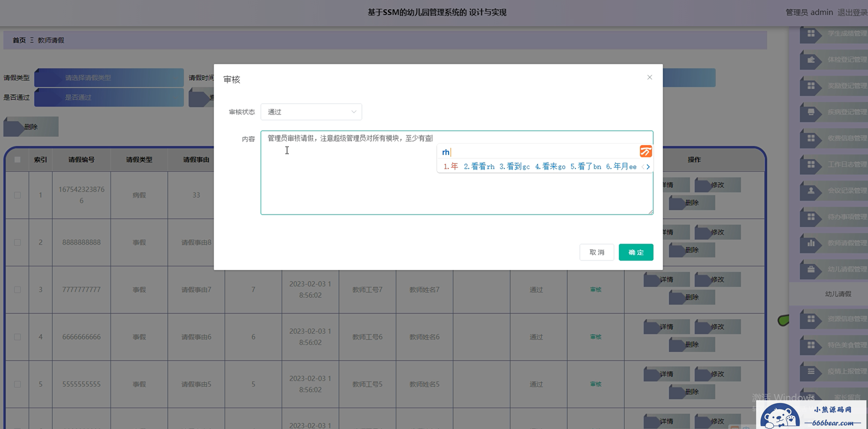
Task: Expand the 教师请假管理 menu
Action: 834,243
